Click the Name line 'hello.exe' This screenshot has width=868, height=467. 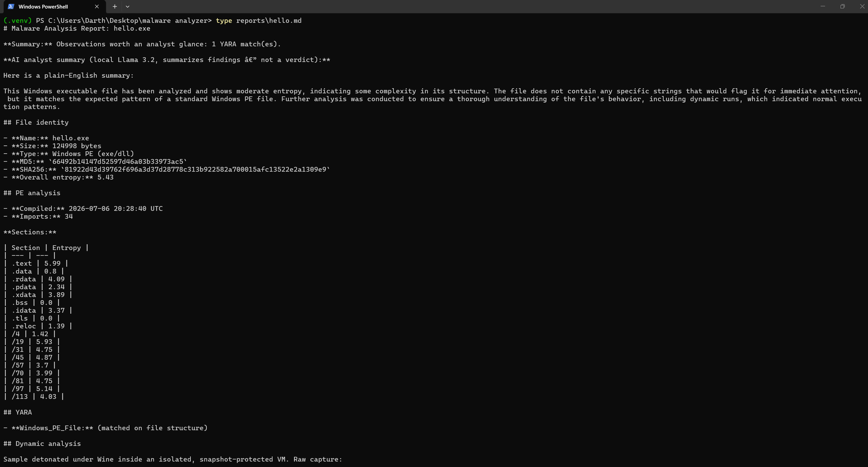pyautogui.click(x=46, y=138)
